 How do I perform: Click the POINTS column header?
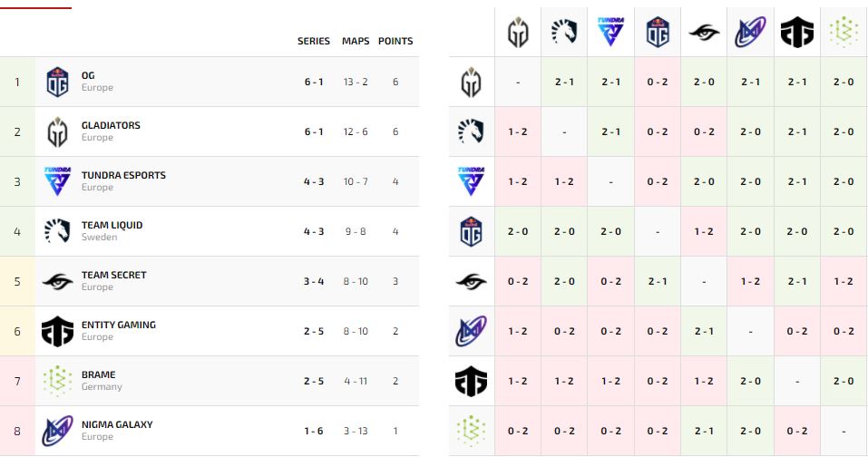[x=395, y=41]
